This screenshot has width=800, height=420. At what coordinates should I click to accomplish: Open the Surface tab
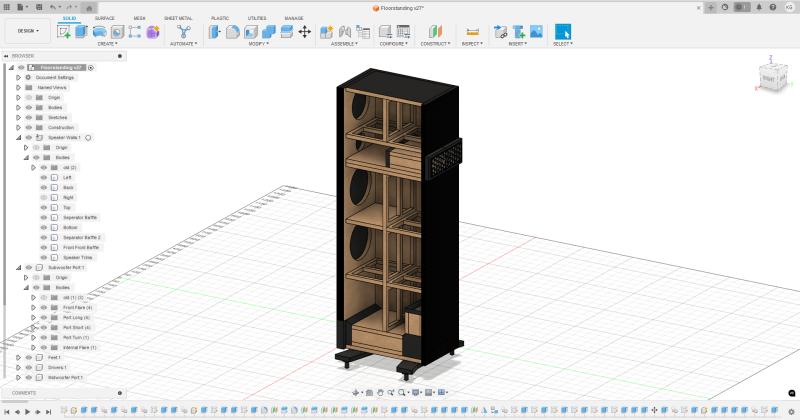pos(104,18)
